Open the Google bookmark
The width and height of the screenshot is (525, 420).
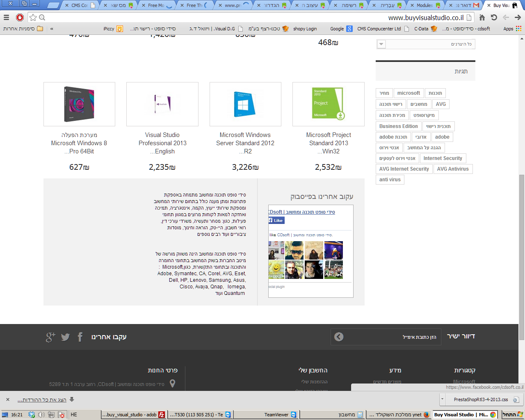[x=341, y=29]
